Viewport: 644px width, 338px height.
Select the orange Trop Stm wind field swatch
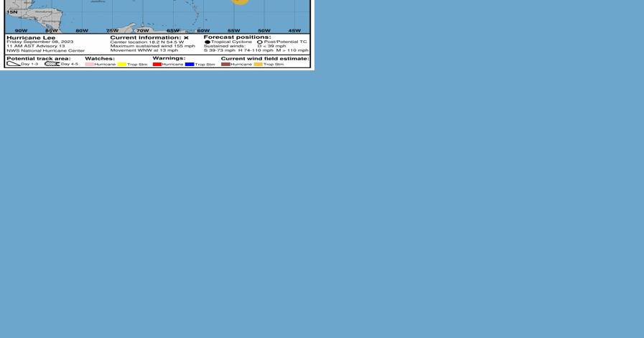click(x=258, y=65)
